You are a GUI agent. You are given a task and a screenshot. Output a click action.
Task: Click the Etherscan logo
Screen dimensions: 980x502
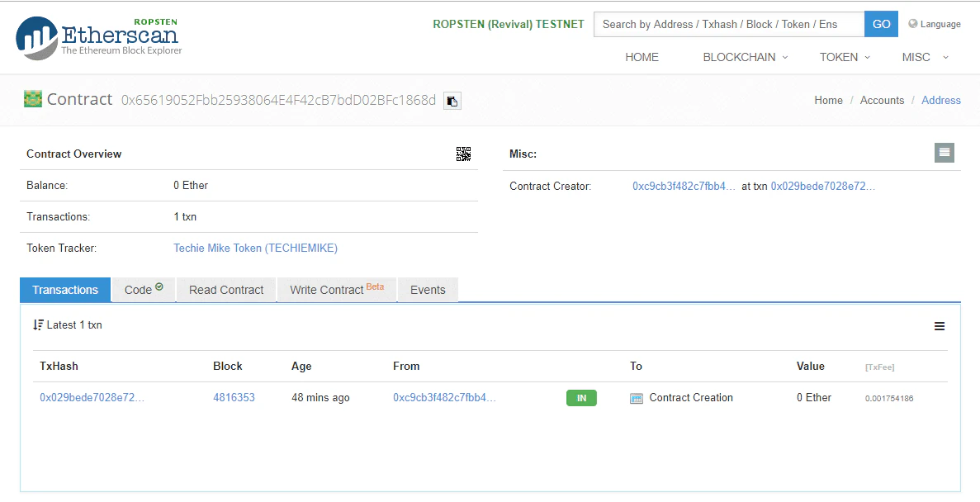click(x=99, y=37)
